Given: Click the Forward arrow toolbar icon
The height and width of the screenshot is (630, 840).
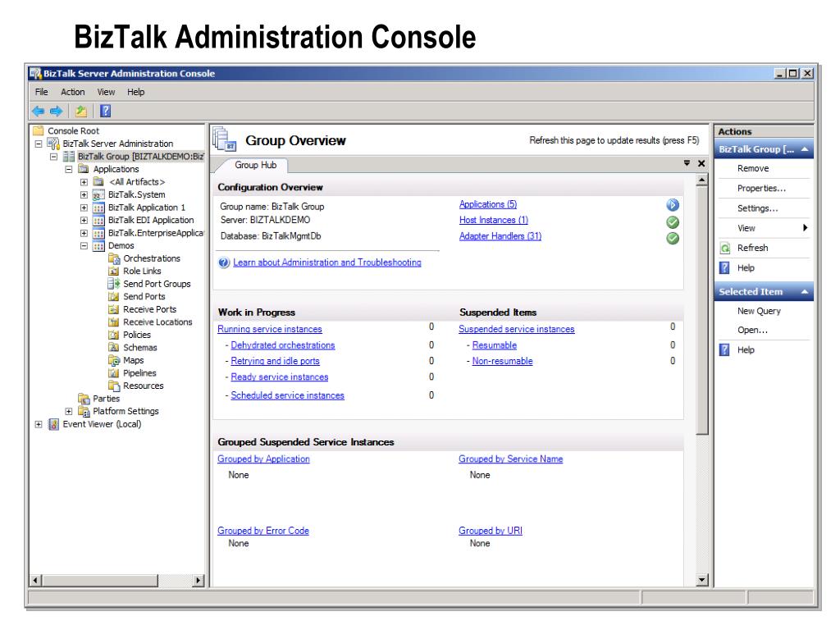Looking at the screenshot, I should tap(57, 111).
